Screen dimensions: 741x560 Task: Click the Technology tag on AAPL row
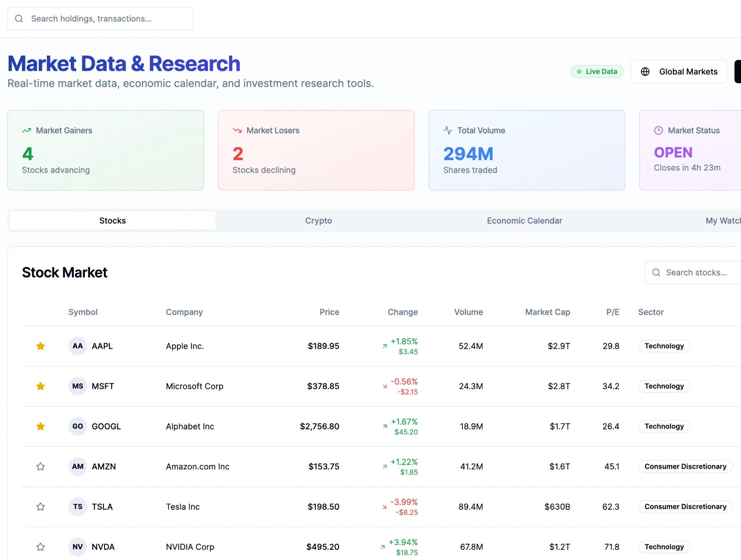[664, 346]
